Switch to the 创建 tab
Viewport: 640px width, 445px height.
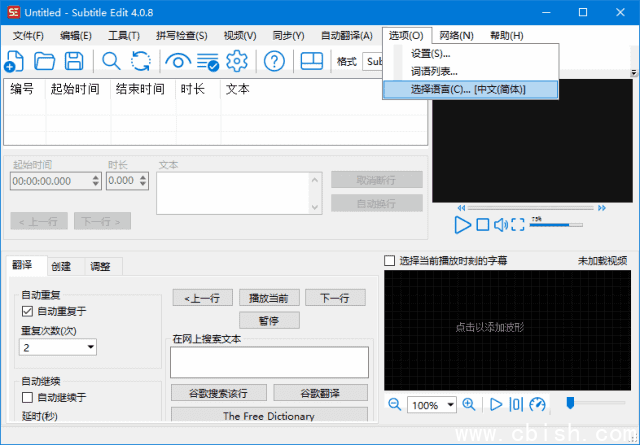[61, 266]
